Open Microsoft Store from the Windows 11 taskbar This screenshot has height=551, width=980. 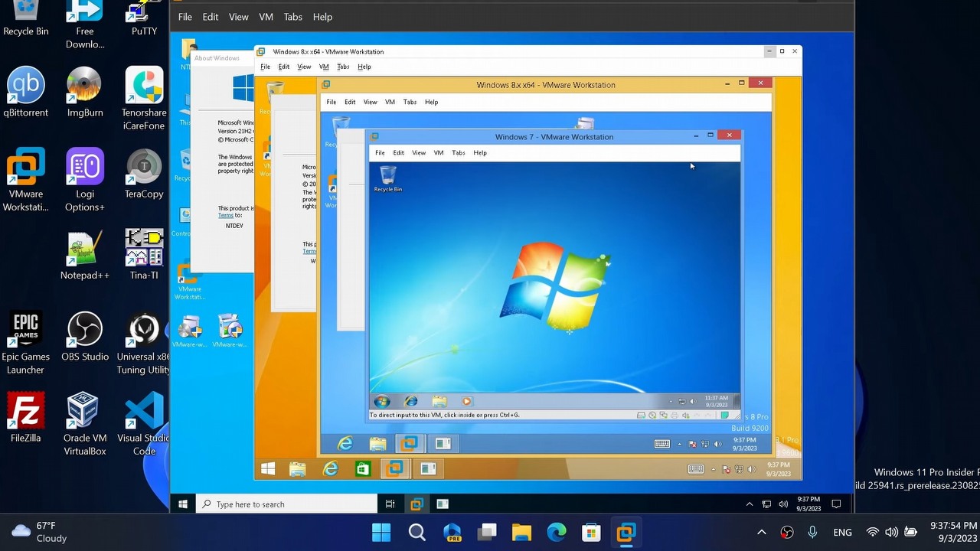(590, 532)
